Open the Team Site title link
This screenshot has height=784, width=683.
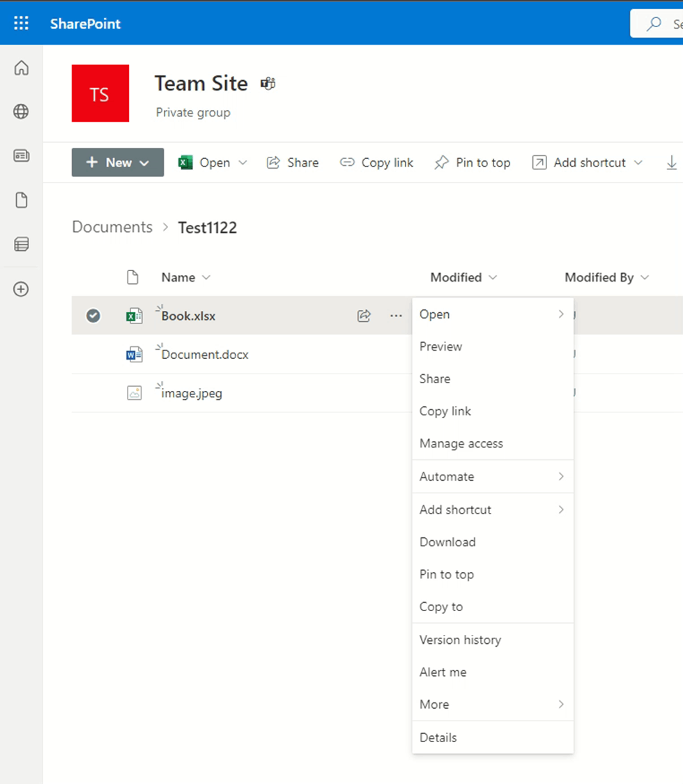201,84
